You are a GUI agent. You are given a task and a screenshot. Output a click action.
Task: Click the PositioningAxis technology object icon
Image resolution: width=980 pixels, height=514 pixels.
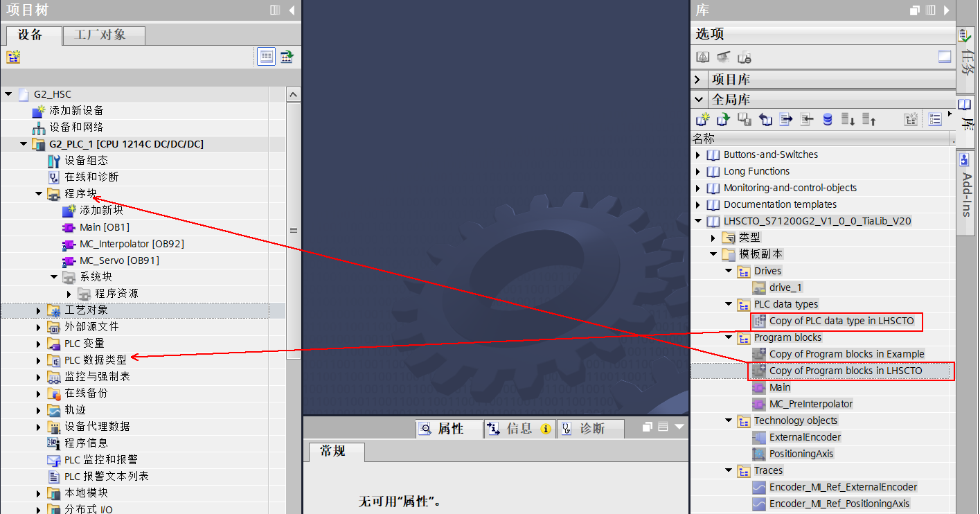tap(759, 454)
